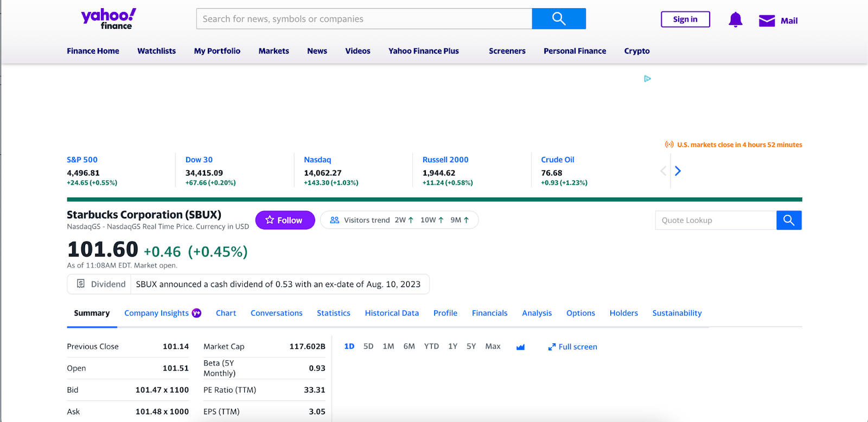Switch to Company Insights tab
This screenshot has height=422, width=868.
click(156, 313)
